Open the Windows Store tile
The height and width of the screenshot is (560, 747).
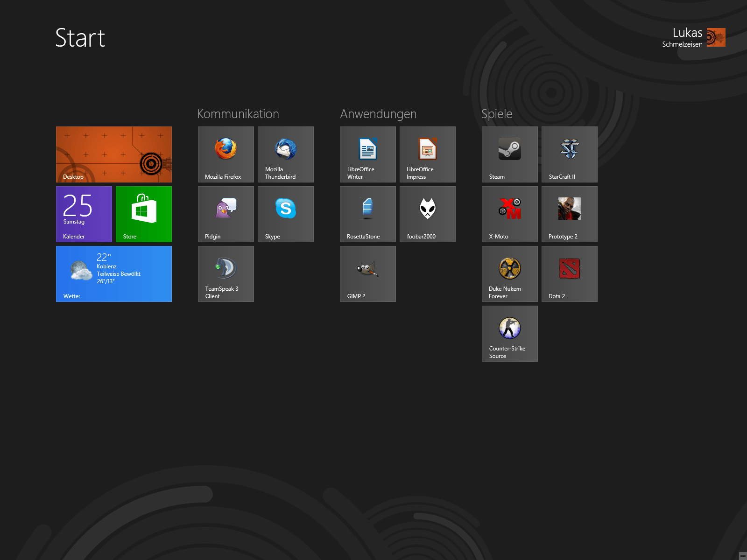(143, 214)
